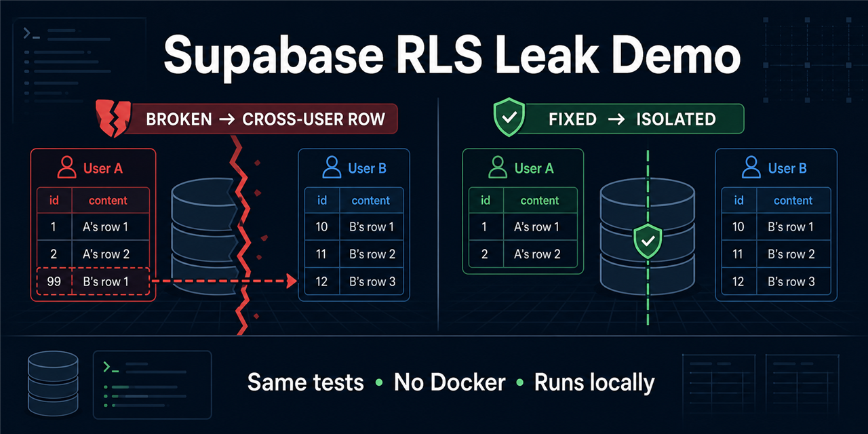Click the 'Runs locally' footer text
The height and width of the screenshot is (434, 868).
pos(595,382)
